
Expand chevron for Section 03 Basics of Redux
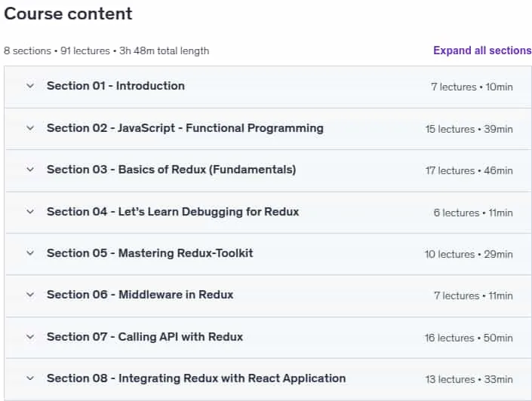point(30,170)
